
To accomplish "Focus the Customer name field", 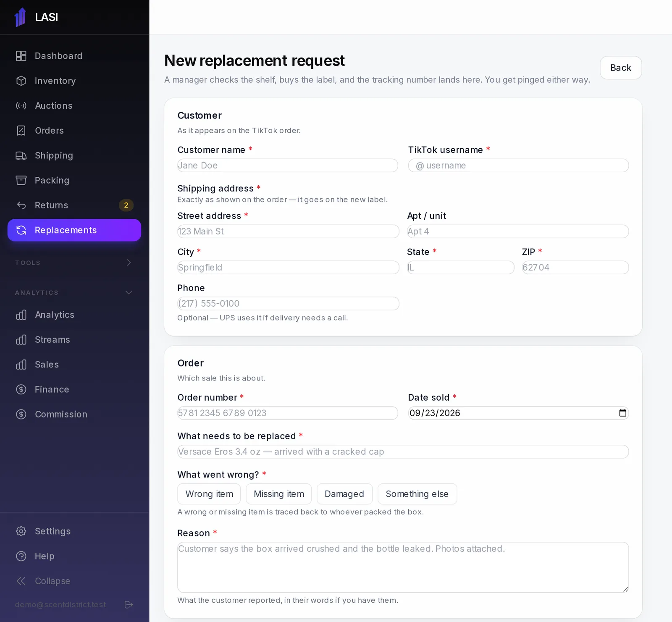I will (288, 165).
